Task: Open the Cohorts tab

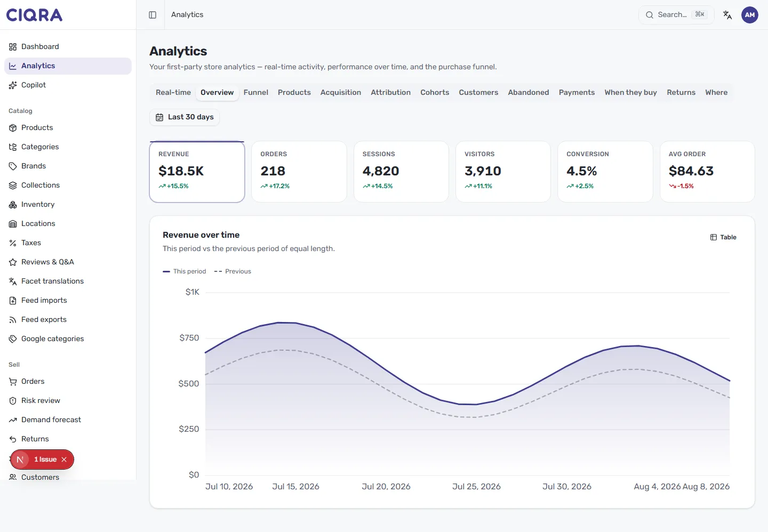Action: [435, 92]
